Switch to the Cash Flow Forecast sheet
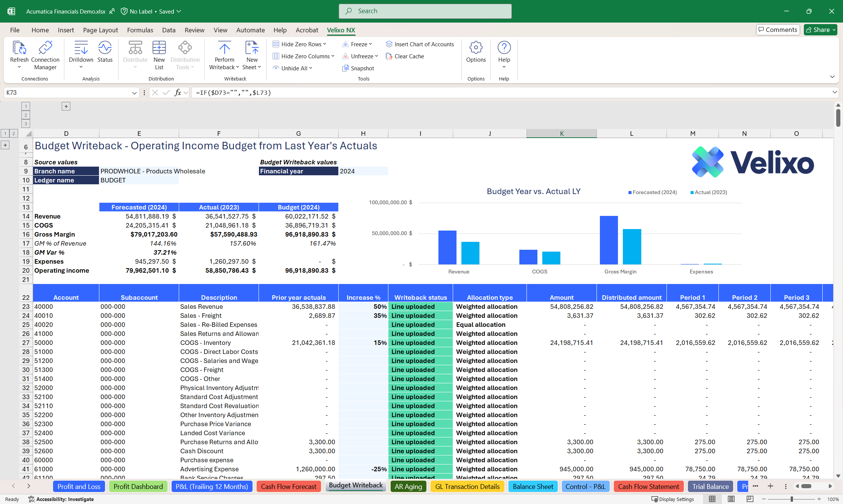Image resolution: width=843 pixels, height=504 pixels. coord(289,486)
